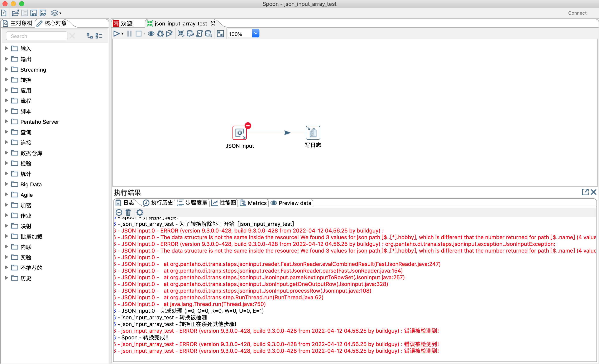This screenshot has width=599, height=364.
Task: Clear the log text
Action: (x=128, y=212)
